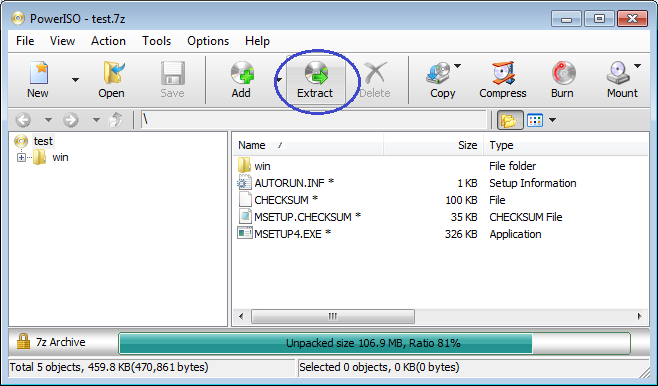Click the Setup Information type cell
658x386 pixels.
pos(533,183)
